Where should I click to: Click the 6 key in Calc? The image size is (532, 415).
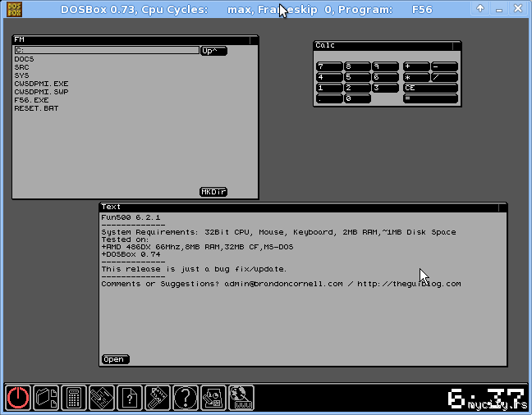pyautogui.click(x=385, y=77)
